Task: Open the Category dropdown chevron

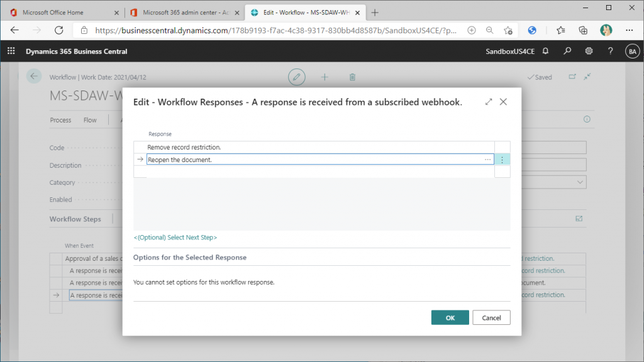Action: click(580, 182)
